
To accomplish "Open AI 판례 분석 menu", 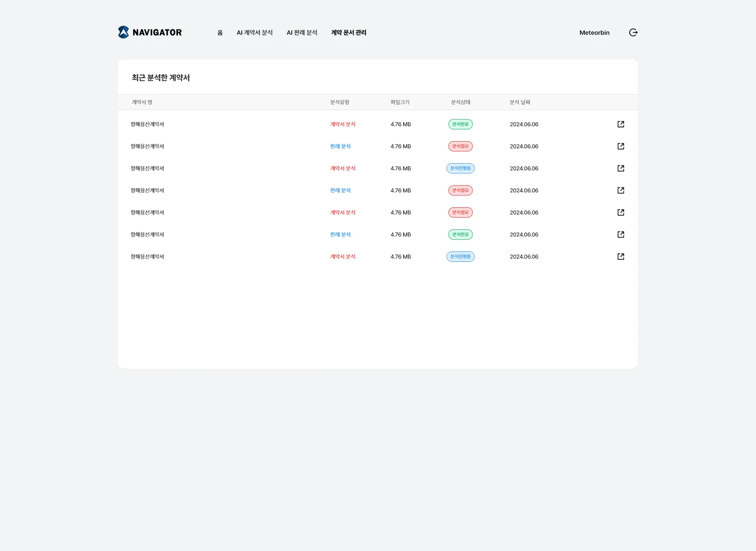I will [x=302, y=33].
